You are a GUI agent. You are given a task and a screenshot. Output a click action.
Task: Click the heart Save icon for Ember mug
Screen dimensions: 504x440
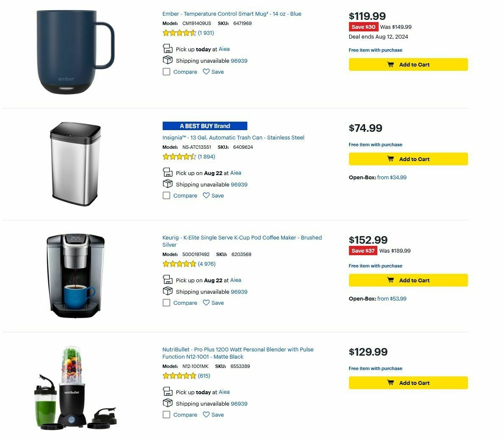pos(206,72)
